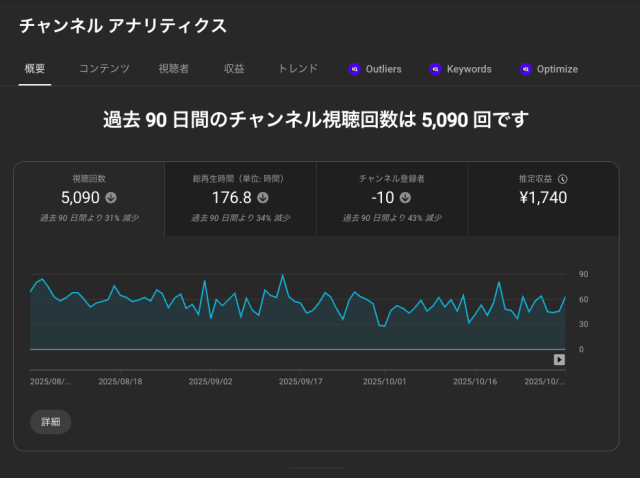Click the down-arrow icon beside -10 subscribers
Screen dimensions: 640x478
(405, 198)
